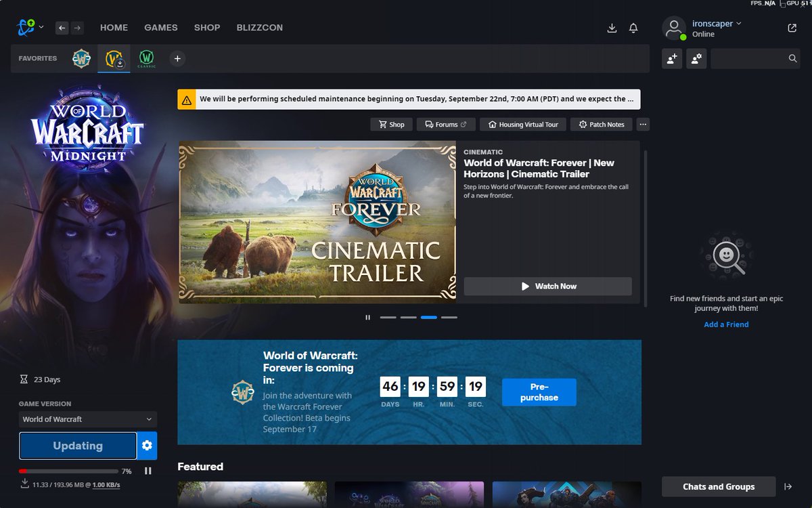Click the Updating button
812x508 pixels.
coord(78,446)
